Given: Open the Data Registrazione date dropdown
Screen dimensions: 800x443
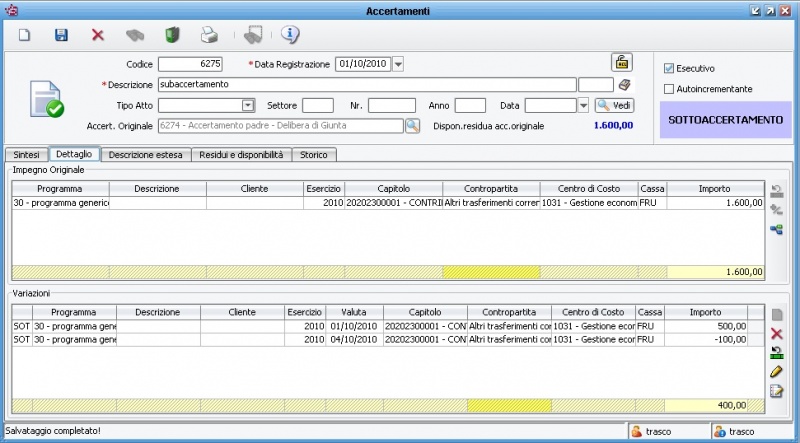Looking at the screenshot, I should click(x=398, y=64).
